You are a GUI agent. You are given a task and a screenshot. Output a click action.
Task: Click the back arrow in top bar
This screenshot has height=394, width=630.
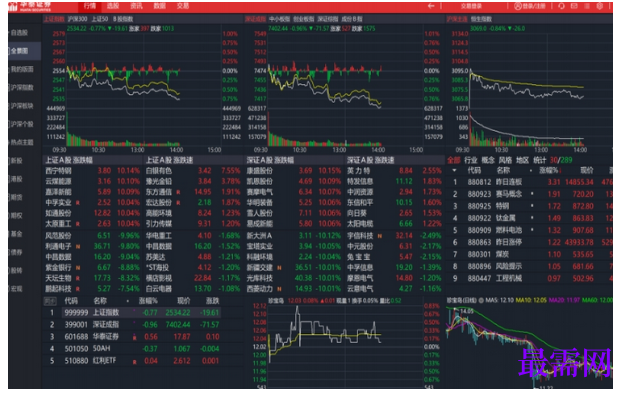point(431,6)
